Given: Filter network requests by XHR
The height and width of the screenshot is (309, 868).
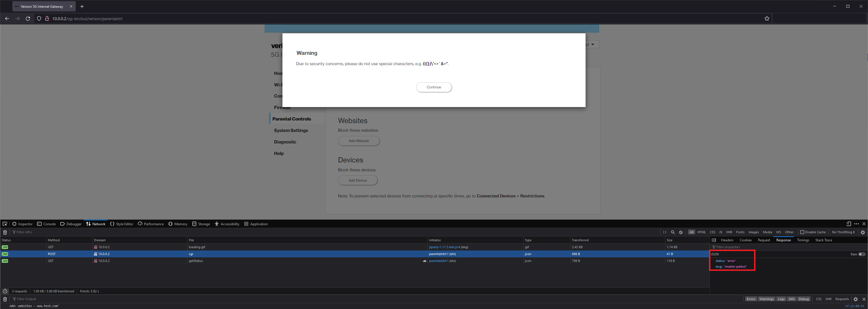Looking at the screenshot, I should point(729,232).
